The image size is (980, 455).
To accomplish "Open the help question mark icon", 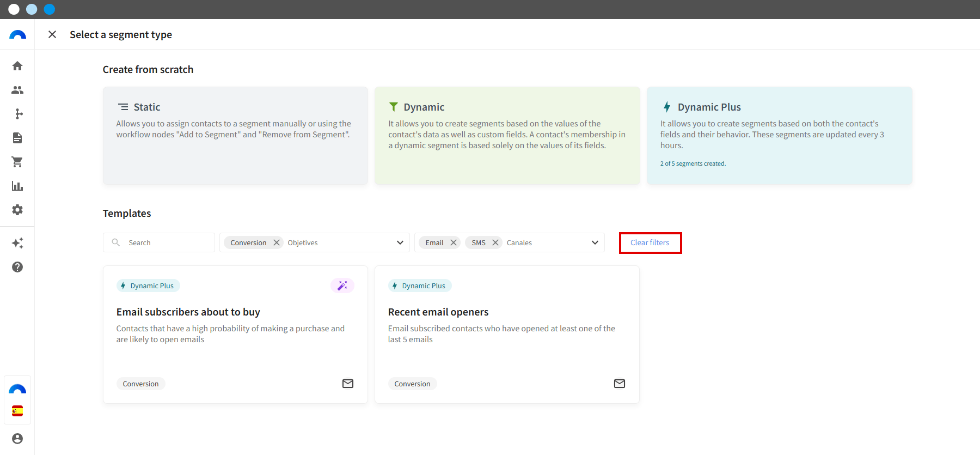I will [17, 267].
